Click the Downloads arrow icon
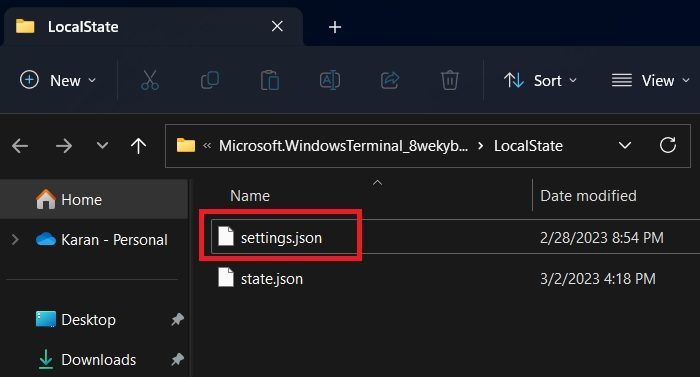Viewport: 700px width, 377px height. click(46, 359)
